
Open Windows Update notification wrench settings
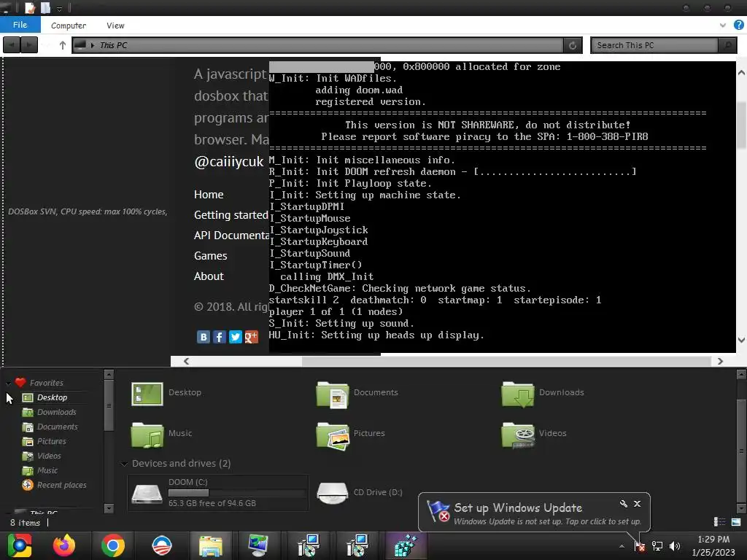tap(623, 504)
